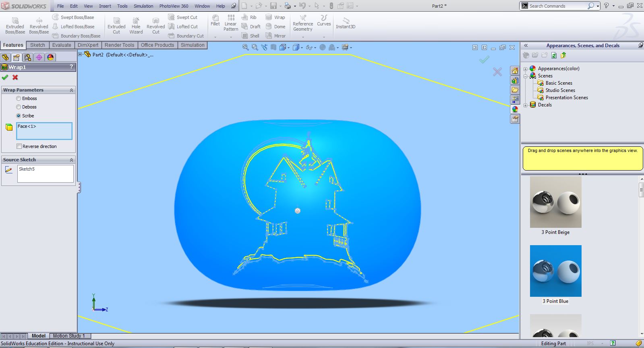This screenshot has width=644, height=348.
Task: Open the Custom Properties task pane tab
Action: click(515, 119)
